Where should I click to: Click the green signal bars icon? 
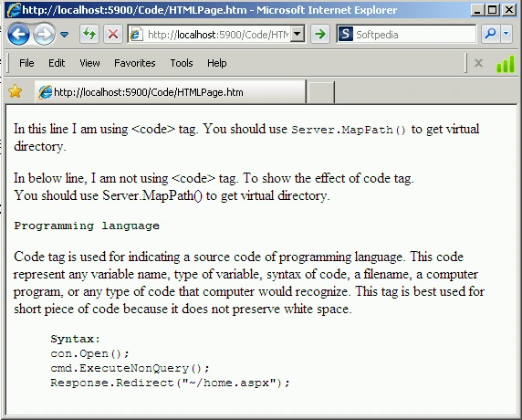click(x=506, y=63)
